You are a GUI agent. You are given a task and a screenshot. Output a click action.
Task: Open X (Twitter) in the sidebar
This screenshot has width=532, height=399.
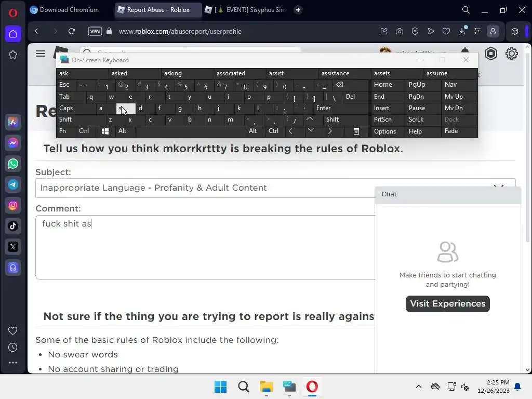pyautogui.click(x=13, y=247)
